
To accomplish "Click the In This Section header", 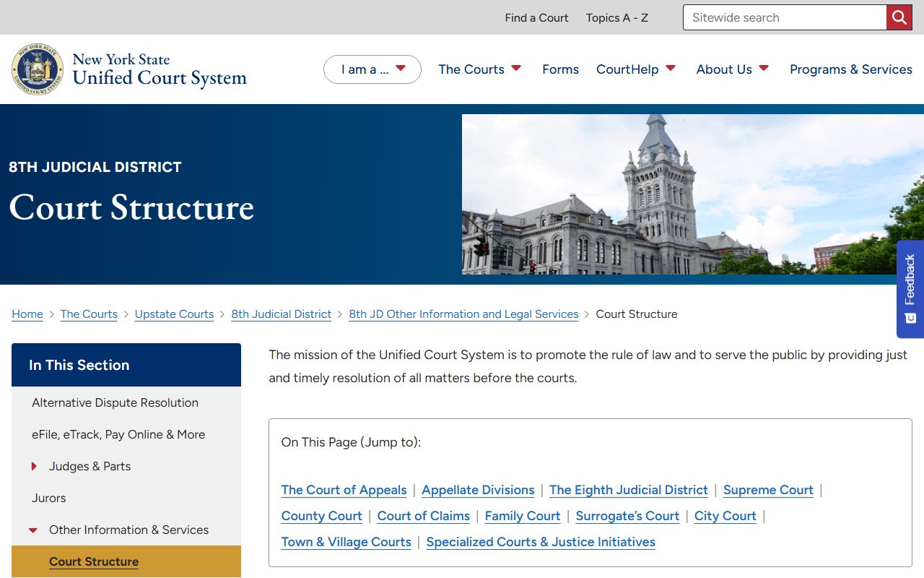I will (126, 365).
